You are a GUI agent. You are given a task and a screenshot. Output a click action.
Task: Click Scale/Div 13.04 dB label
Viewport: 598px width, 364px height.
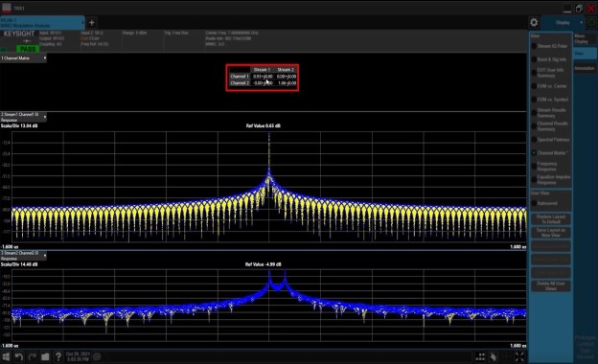(x=19, y=125)
